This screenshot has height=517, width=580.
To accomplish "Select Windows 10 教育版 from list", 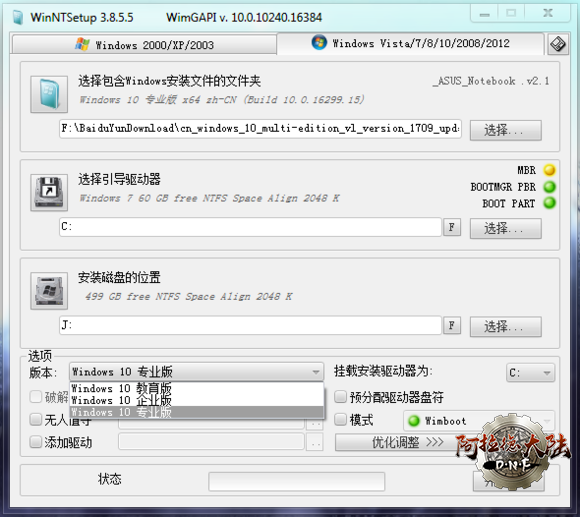I will (x=196, y=388).
